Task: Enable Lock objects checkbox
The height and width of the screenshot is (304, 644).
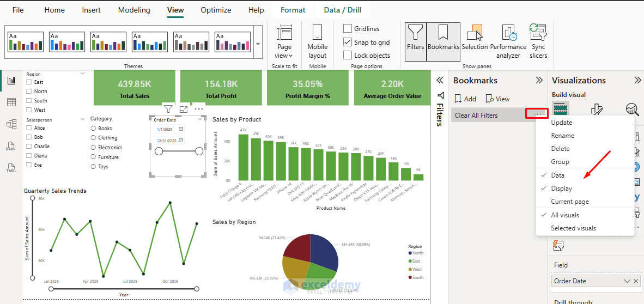Action: click(348, 55)
